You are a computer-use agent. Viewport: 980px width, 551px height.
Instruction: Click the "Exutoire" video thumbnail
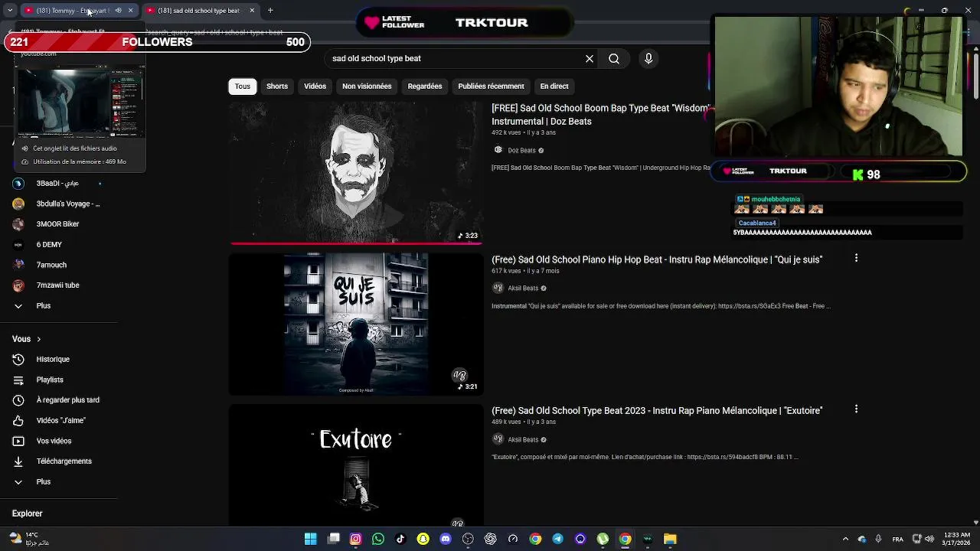pos(356,465)
